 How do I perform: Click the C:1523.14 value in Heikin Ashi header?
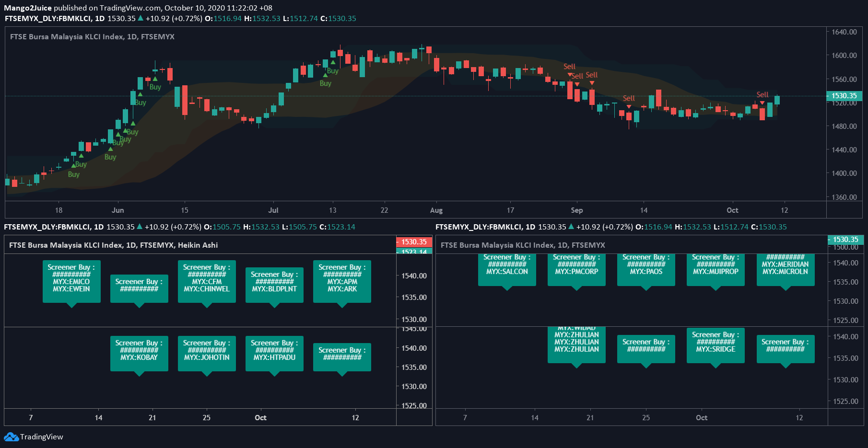[337, 227]
